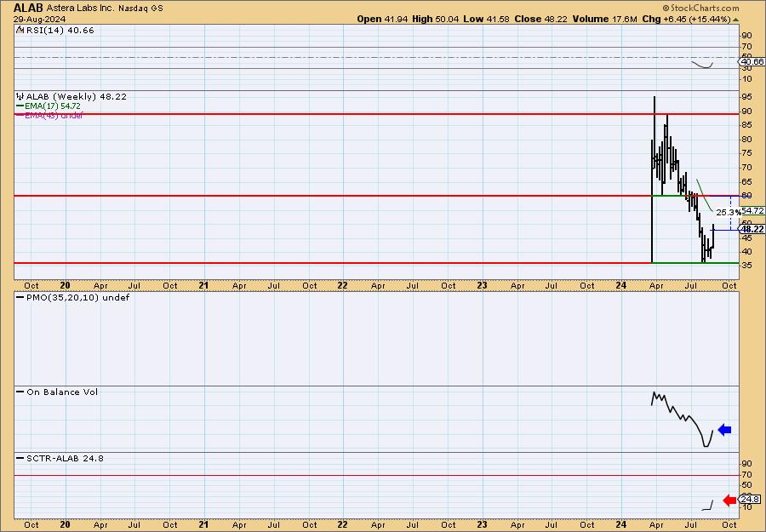Click the 40.66 RSI value tag on axis
The image size is (766, 532).
pos(752,61)
